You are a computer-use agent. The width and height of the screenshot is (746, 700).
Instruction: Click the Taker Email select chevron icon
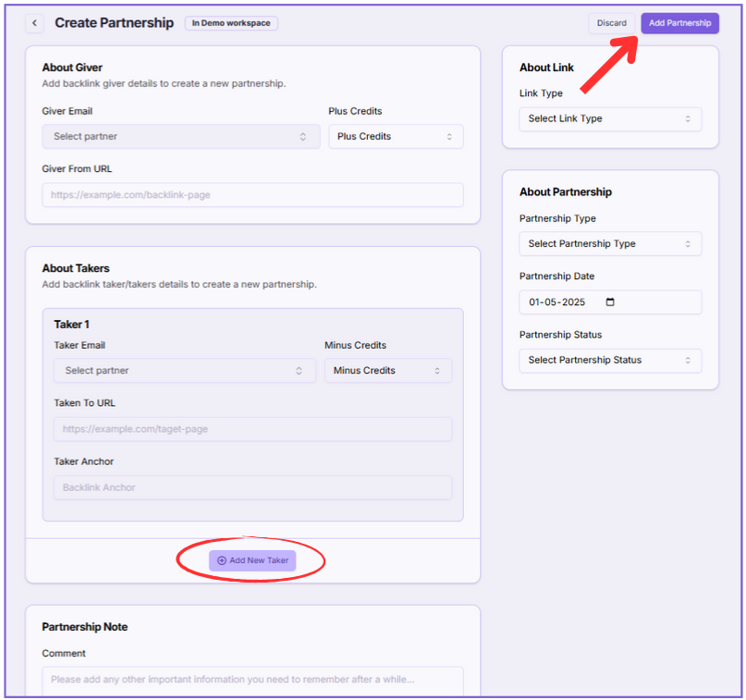tap(299, 371)
